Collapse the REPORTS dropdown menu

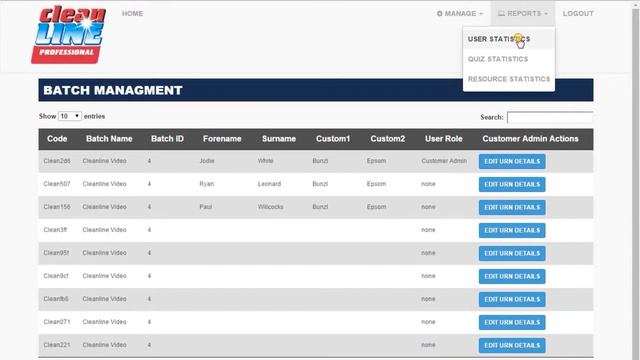[x=522, y=13]
